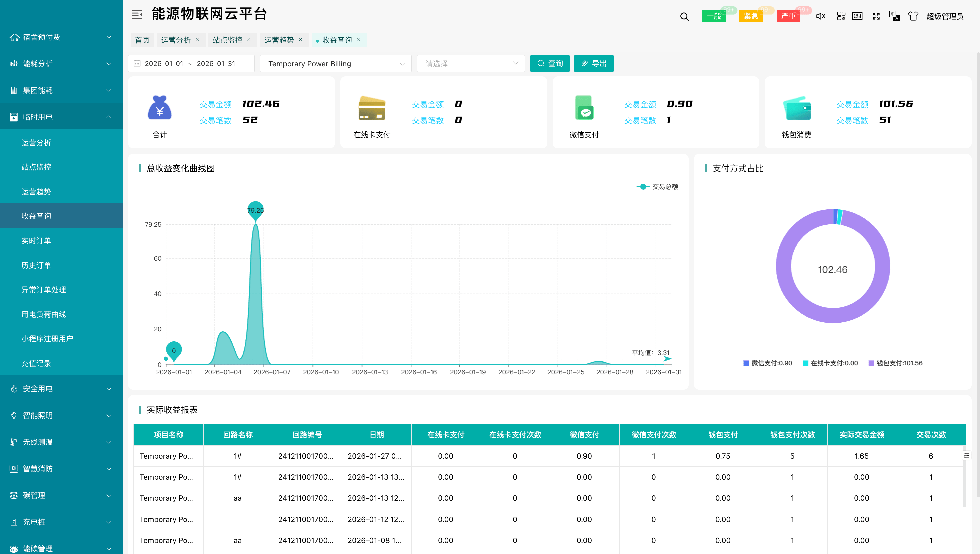Switch to 首页 tab

click(x=142, y=40)
